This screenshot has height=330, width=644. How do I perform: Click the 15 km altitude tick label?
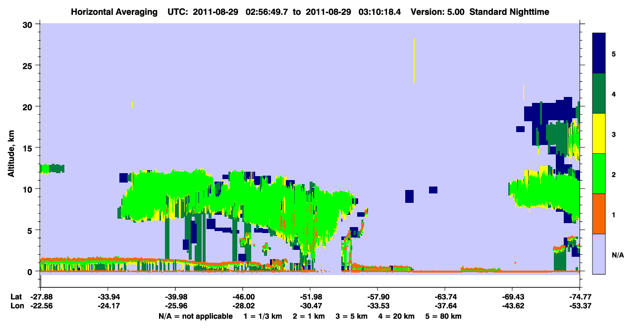29,148
